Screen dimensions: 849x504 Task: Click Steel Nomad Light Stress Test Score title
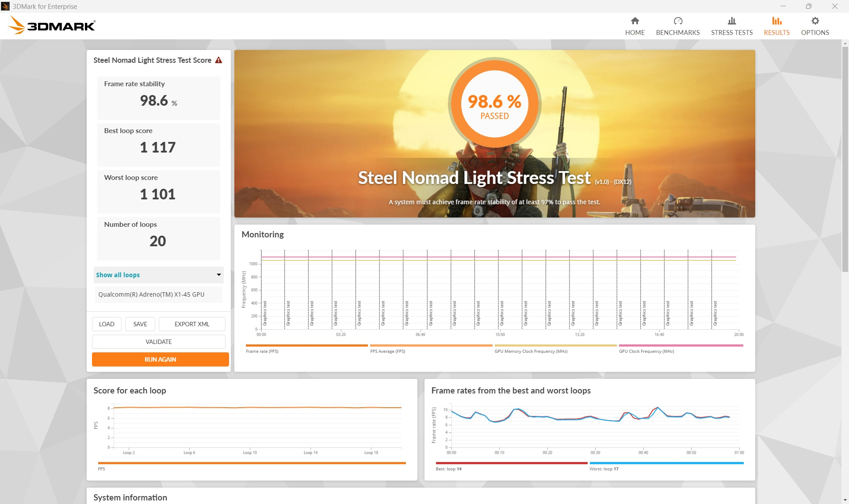(152, 60)
